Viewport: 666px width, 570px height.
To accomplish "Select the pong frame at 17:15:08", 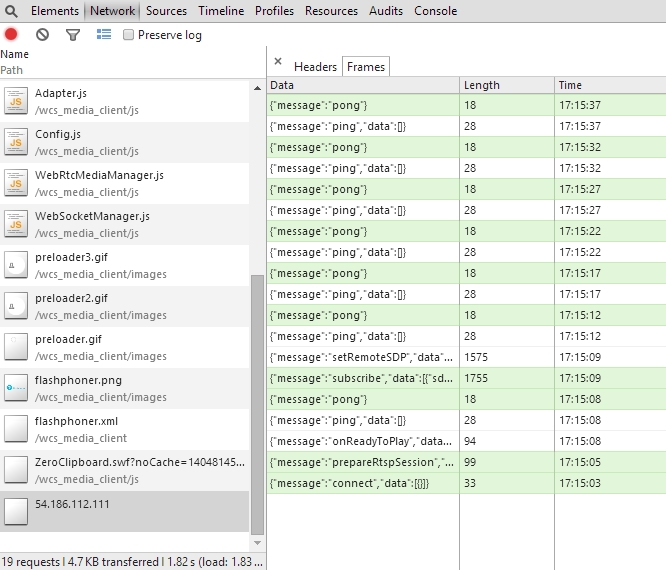I will 466,399.
